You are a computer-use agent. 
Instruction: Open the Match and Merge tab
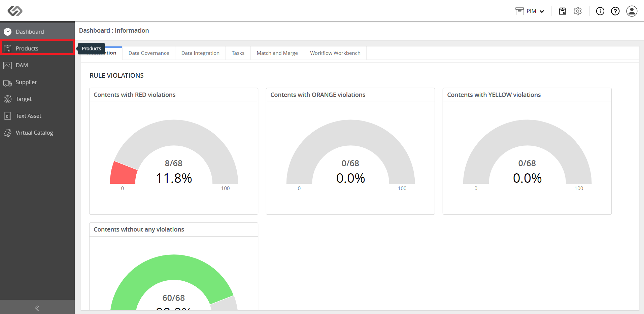[x=277, y=53]
